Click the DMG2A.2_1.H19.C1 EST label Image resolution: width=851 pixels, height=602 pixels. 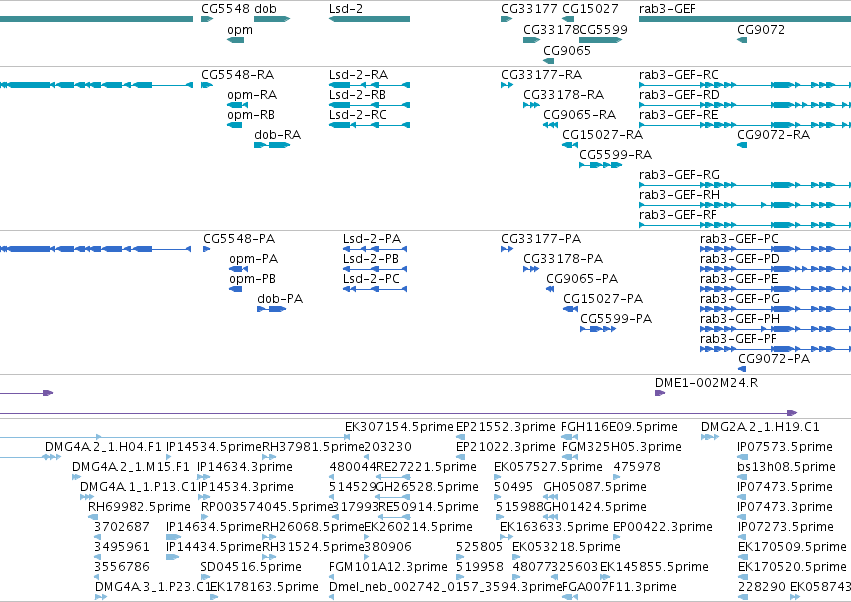tap(760, 427)
